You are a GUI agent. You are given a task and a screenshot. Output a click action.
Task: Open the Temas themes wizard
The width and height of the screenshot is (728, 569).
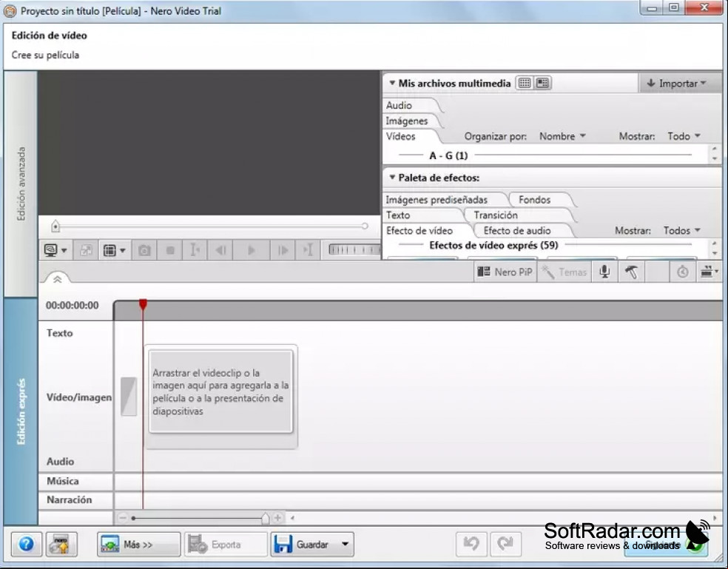(x=564, y=272)
